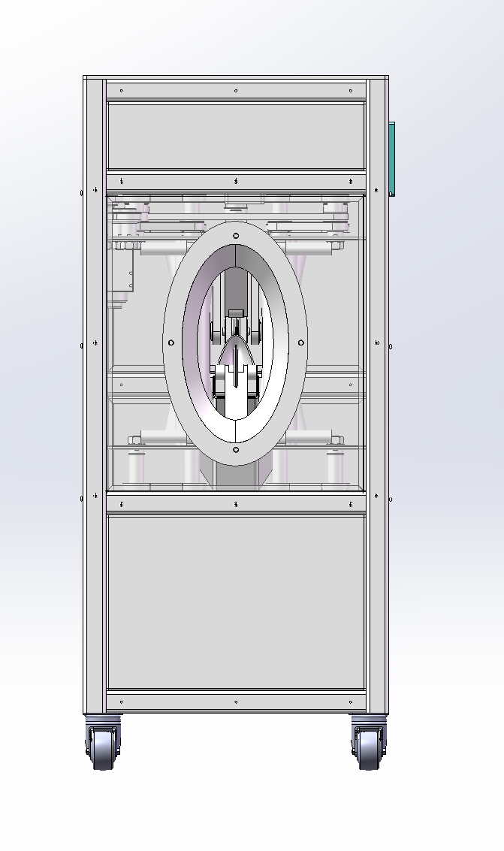504x851 pixels.
Task: Pick the right screw hole on the elliptical ring
Action: [x=301, y=343]
